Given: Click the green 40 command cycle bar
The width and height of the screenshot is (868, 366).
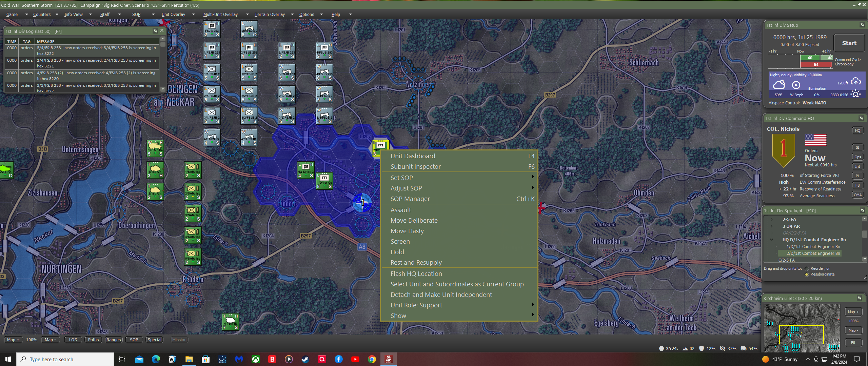Looking at the screenshot, I should coord(810,58).
